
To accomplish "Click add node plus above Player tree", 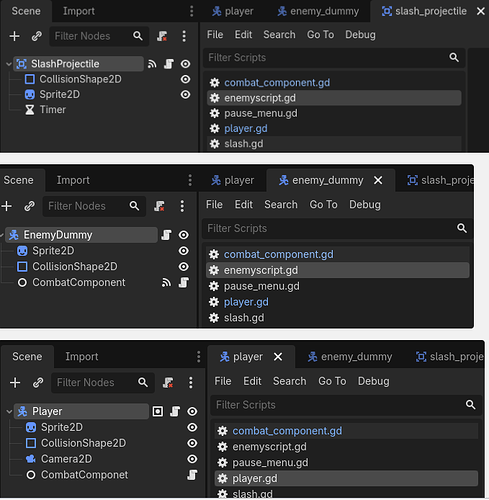I will click(15, 382).
